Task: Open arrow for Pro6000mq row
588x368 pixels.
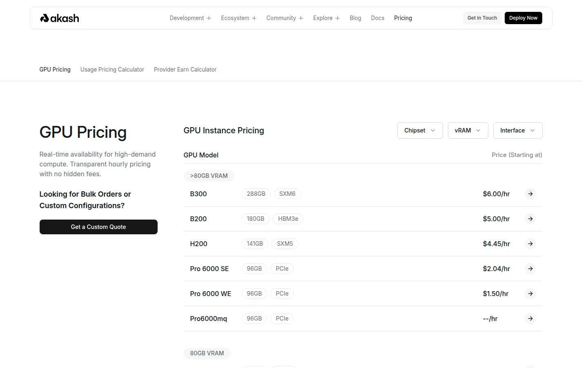Action: 530,319
